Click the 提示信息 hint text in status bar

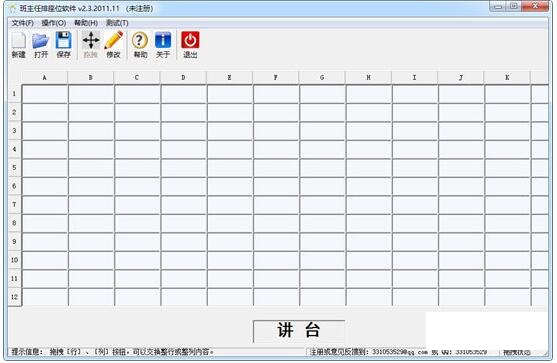113,352
